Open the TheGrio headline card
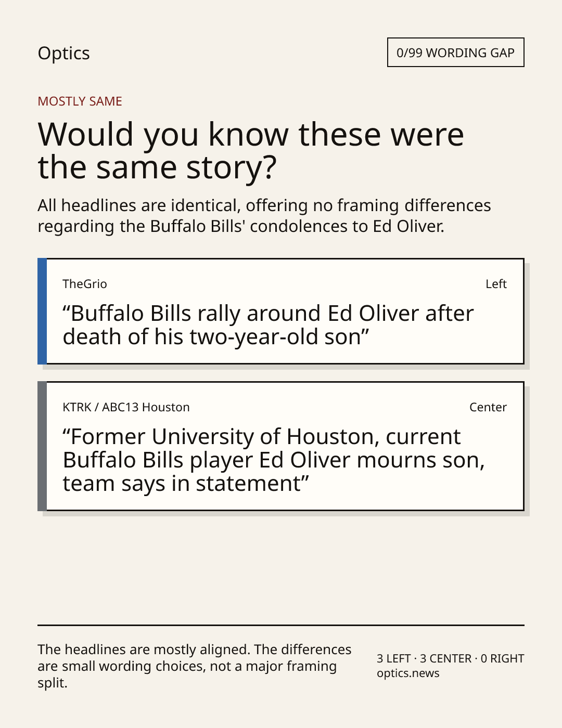The width and height of the screenshot is (562, 728). 280,311
